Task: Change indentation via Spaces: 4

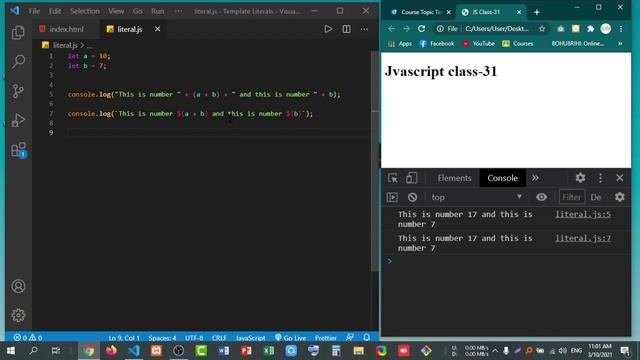Action: (162, 338)
